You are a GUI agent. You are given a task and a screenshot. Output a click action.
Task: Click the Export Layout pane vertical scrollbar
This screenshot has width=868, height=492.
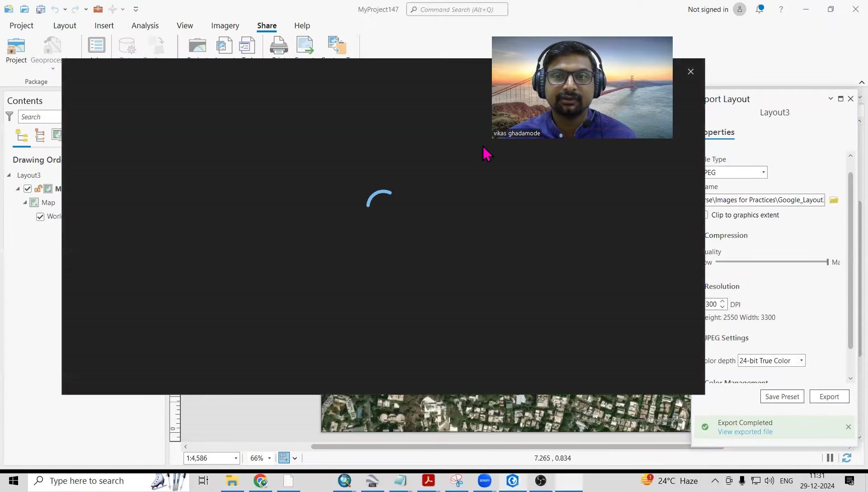(x=850, y=260)
